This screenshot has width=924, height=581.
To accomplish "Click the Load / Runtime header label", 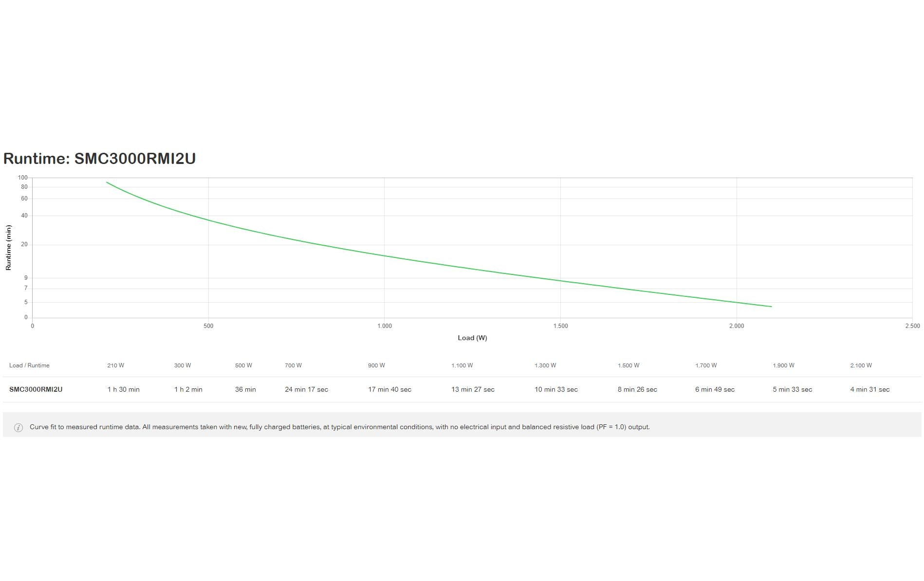I will [29, 365].
